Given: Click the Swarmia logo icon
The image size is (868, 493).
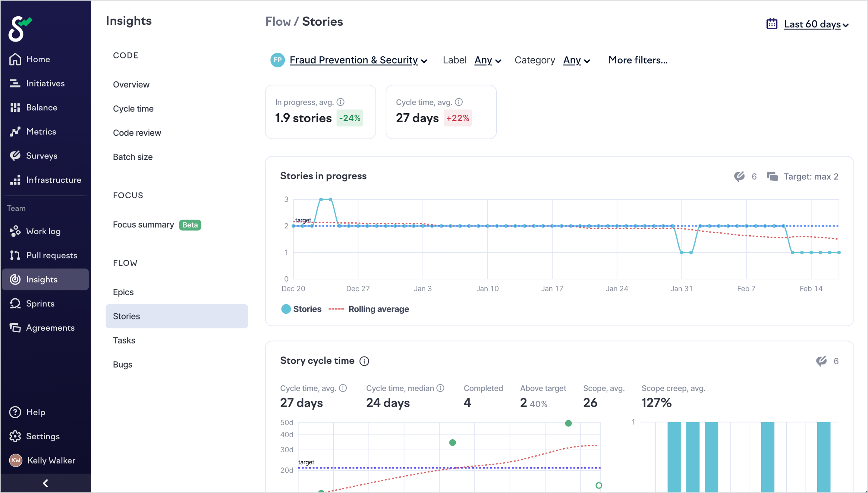Looking at the screenshot, I should click(x=20, y=29).
